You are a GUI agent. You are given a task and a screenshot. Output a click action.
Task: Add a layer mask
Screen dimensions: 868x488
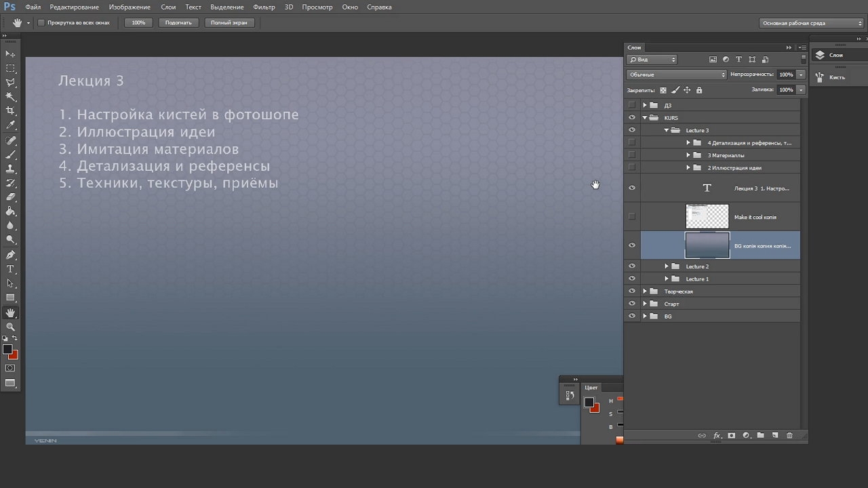(x=732, y=435)
